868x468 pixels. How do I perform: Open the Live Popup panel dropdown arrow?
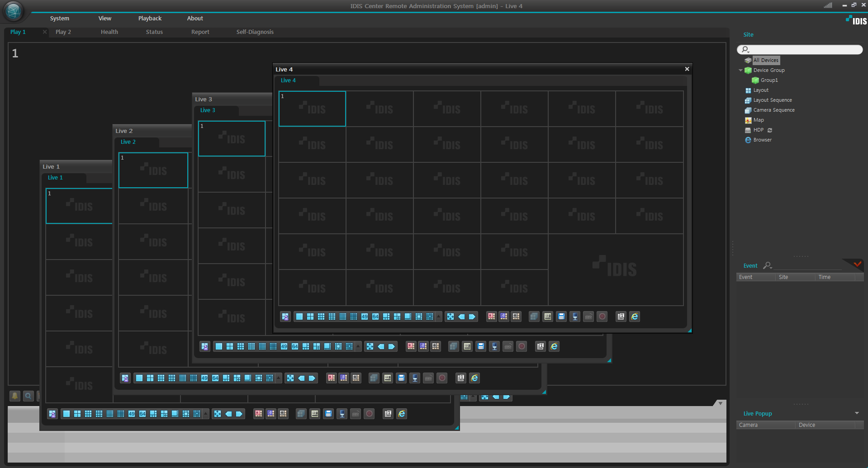click(857, 413)
